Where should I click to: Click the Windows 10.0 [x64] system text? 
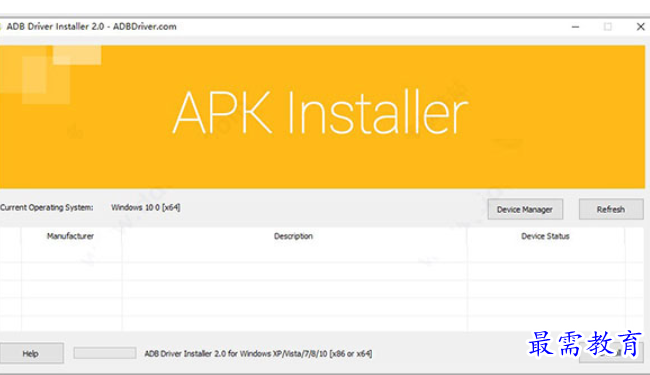click(146, 208)
